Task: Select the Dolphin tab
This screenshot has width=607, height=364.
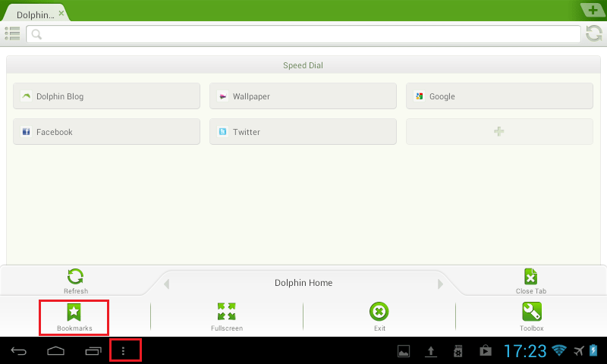Action: pos(36,14)
